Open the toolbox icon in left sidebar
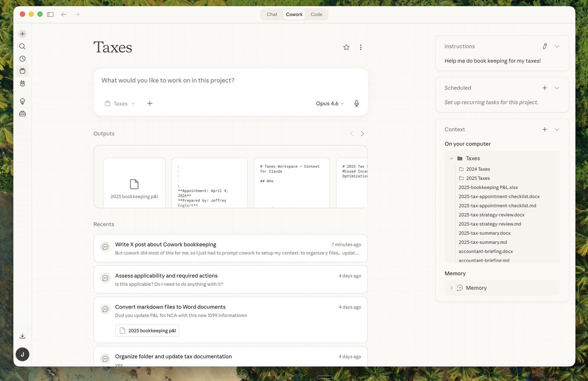588x381 pixels. click(23, 114)
